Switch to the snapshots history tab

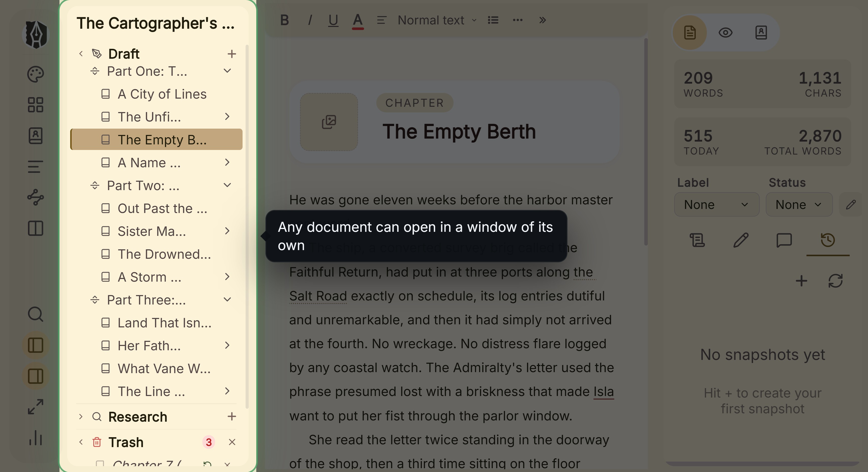[x=828, y=240]
